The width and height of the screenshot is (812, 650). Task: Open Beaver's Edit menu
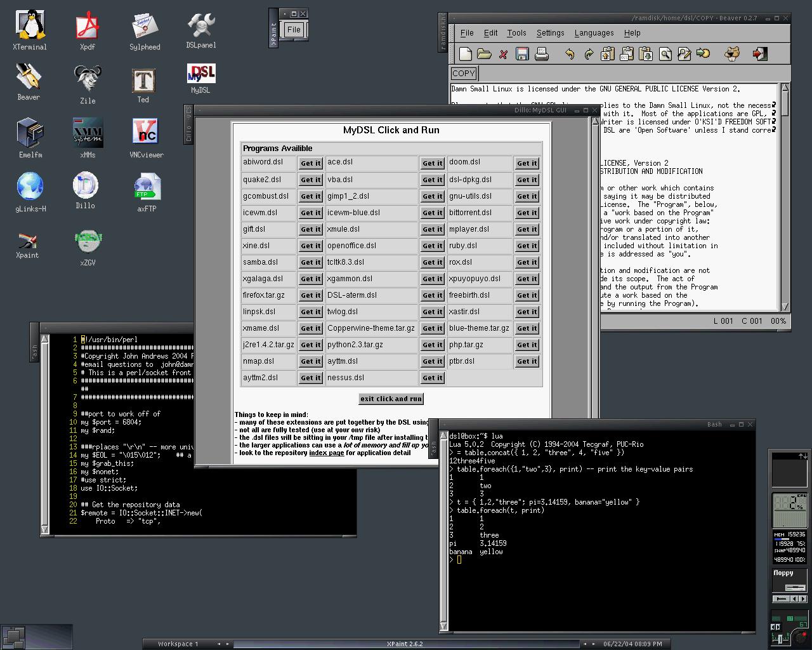pos(491,33)
